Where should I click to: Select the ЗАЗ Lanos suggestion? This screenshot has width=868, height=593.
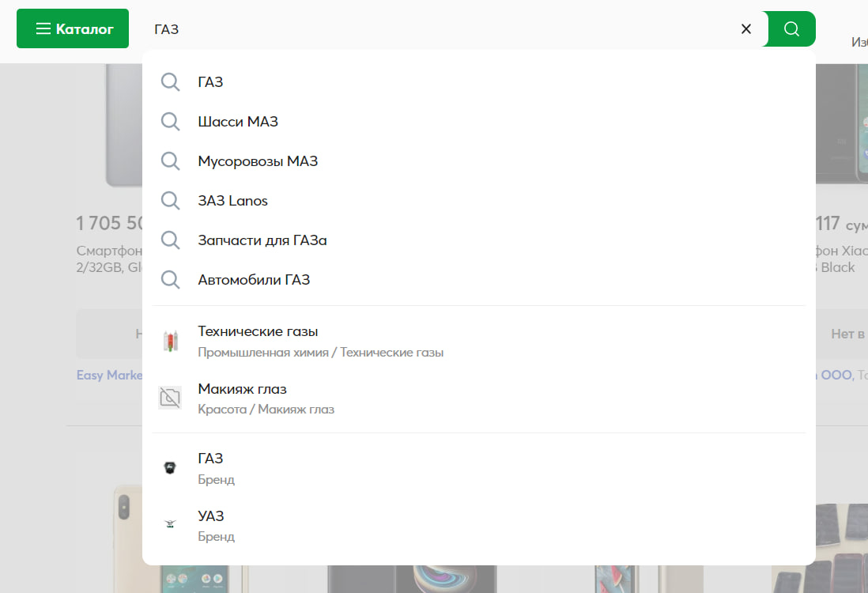pos(479,201)
